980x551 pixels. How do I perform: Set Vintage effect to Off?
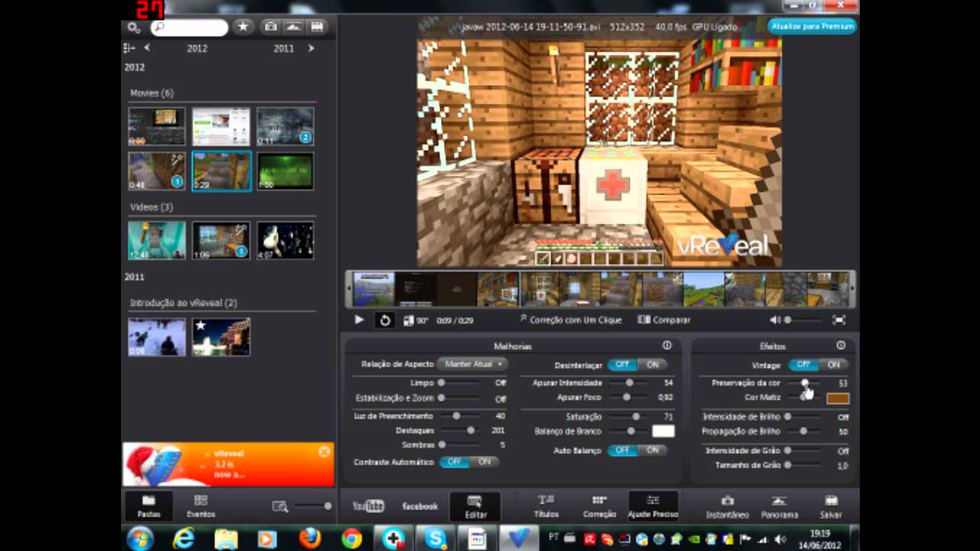(x=803, y=365)
